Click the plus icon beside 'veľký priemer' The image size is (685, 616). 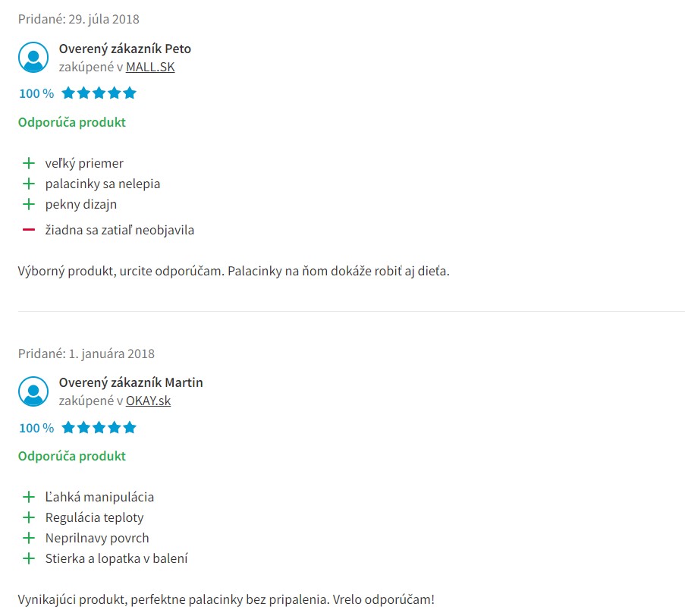coord(29,163)
